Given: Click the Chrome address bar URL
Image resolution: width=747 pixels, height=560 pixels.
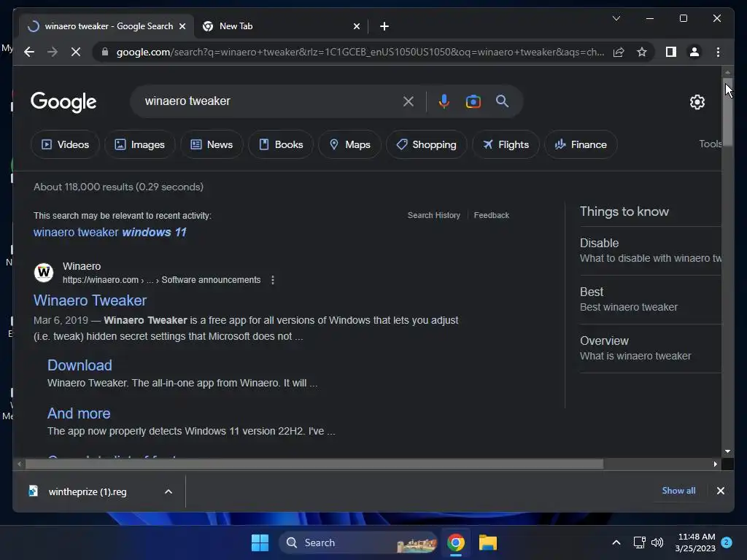Looking at the screenshot, I should [360, 52].
